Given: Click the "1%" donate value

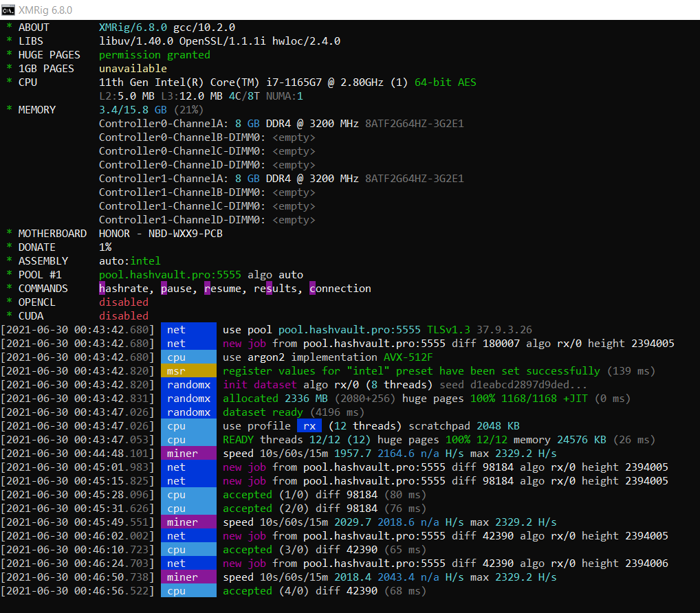Looking at the screenshot, I should [105, 247].
